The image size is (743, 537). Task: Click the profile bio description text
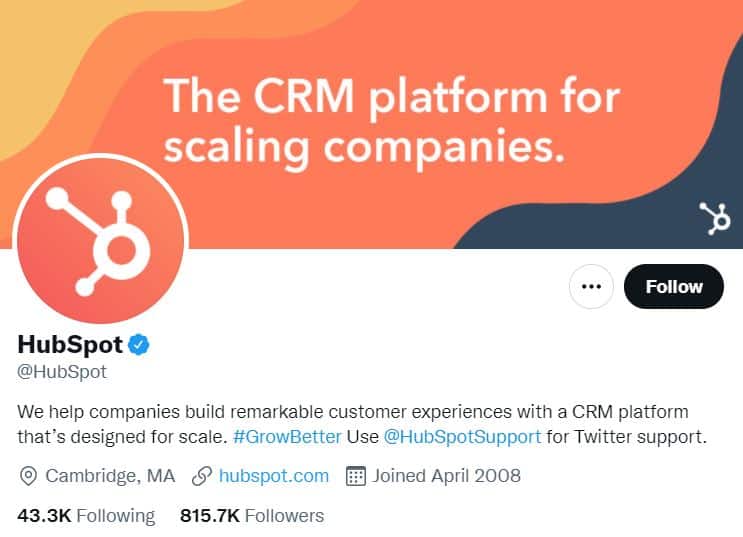pyautogui.click(x=362, y=424)
